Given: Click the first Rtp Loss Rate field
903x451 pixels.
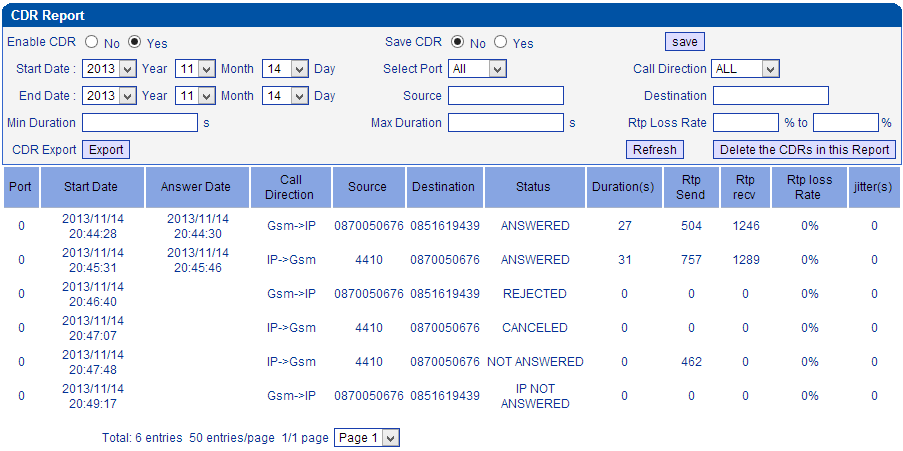Looking at the screenshot, I should click(745, 123).
